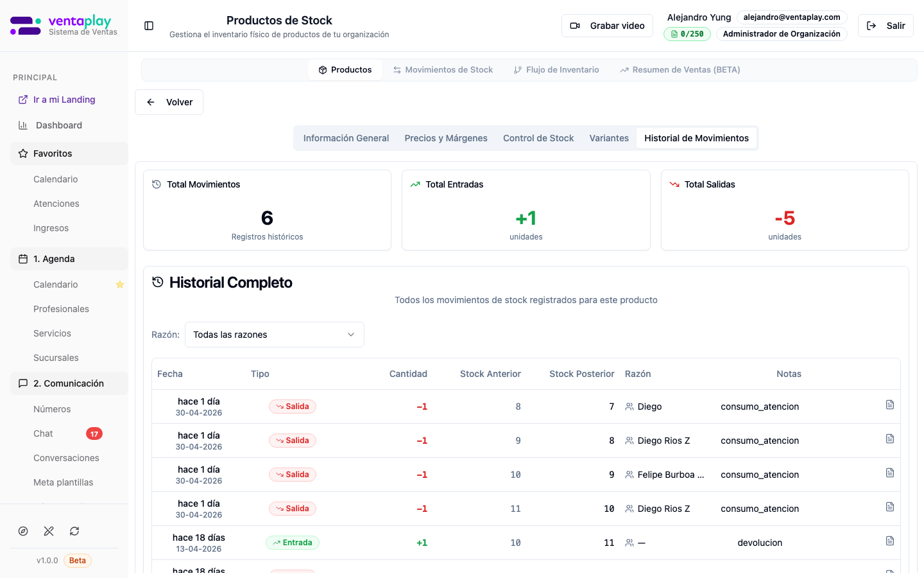Image resolution: width=924 pixels, height=578 pixels.
Task: Open Números in the sidebar
Action: click(53, 409)
